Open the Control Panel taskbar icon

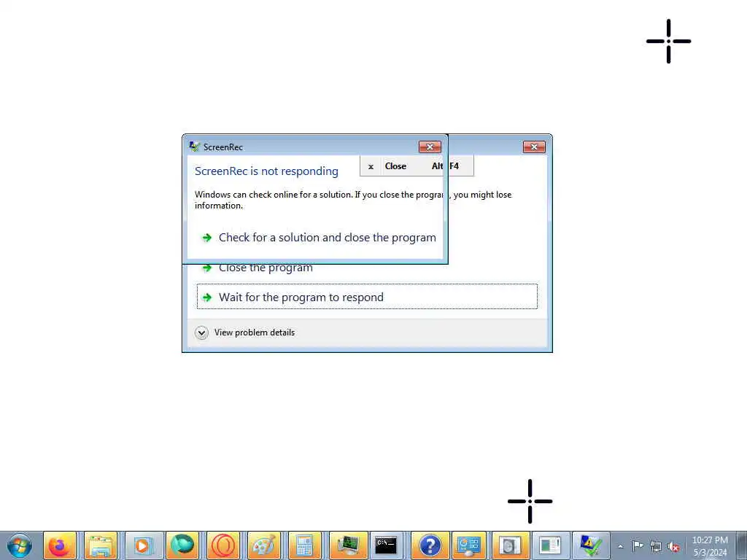tap(468, 545)
